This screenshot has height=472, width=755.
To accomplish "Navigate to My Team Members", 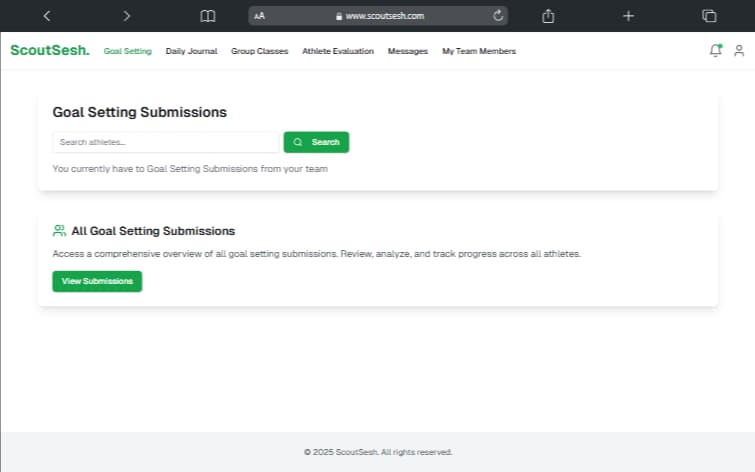I will coord(479,51).
